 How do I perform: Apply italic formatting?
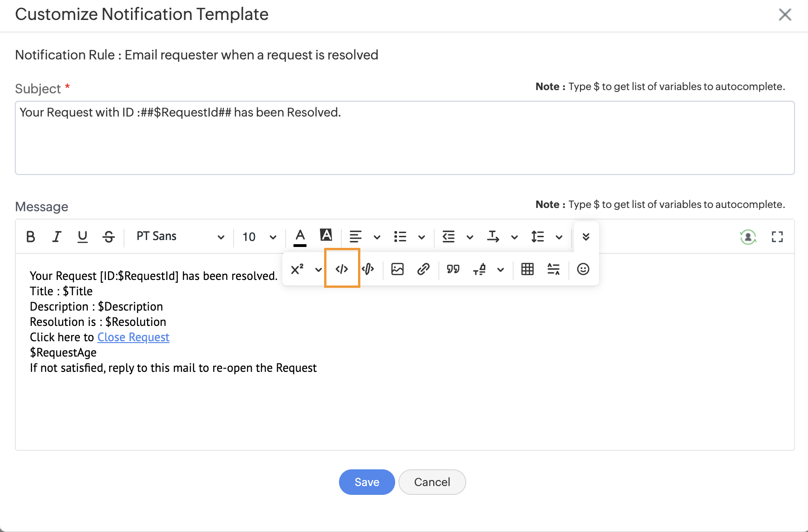[57, 237]
